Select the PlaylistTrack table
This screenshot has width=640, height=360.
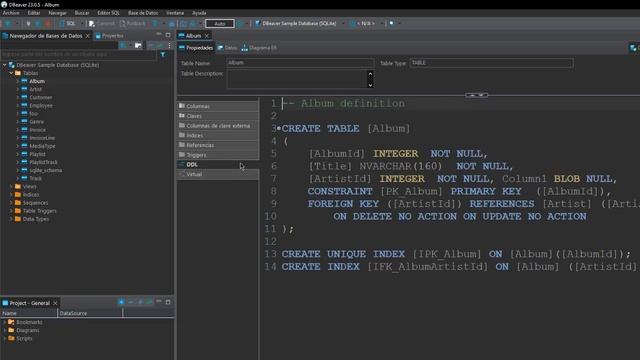click(x=43, y=162)
